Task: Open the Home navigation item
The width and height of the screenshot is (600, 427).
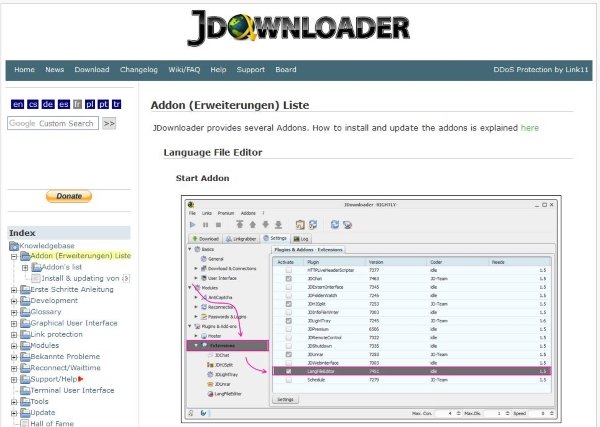Action: click(24, 70)
